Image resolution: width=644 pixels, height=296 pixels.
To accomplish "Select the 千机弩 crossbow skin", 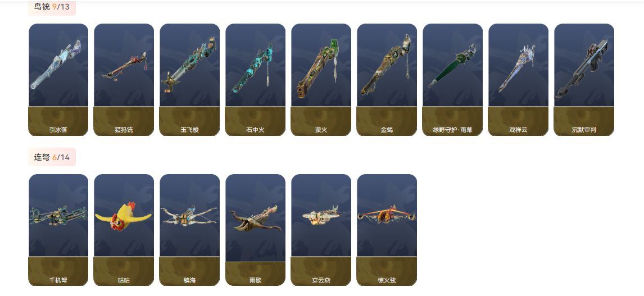I will pos(58,230).
